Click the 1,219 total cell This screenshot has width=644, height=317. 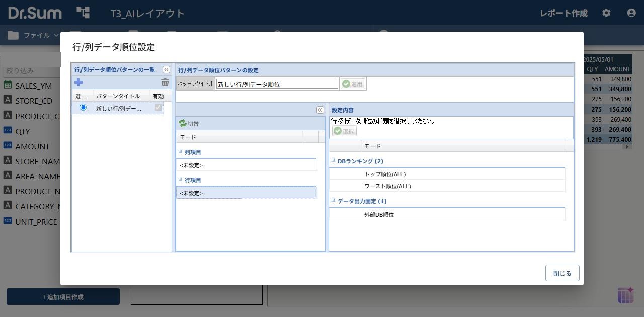click(x=594, y=139)
